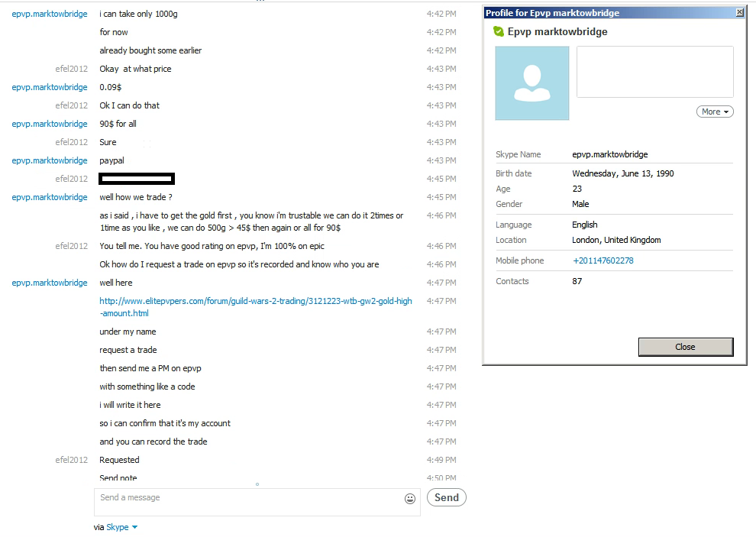Select message 'so i can confirm that it's my account'

[165, 423]
